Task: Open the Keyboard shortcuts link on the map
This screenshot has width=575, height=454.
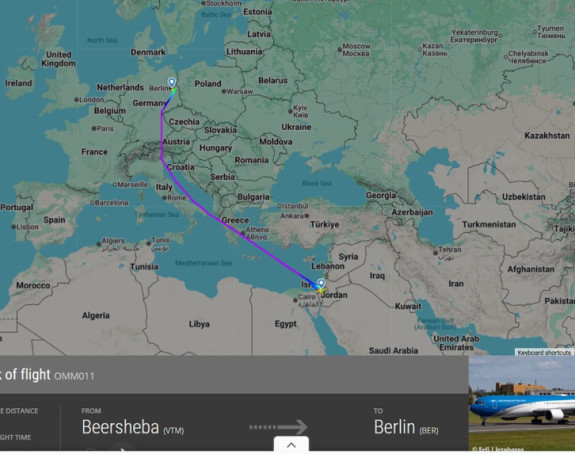Action: click(x=544, y=352)
